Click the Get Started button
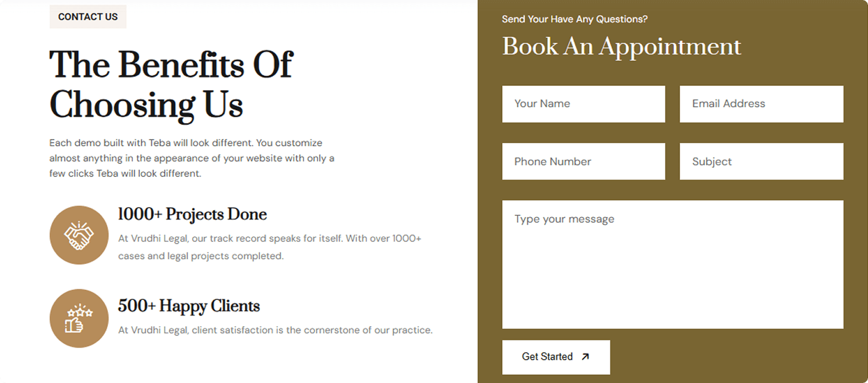This screenshot has width=868, height=383. (556, 357)
